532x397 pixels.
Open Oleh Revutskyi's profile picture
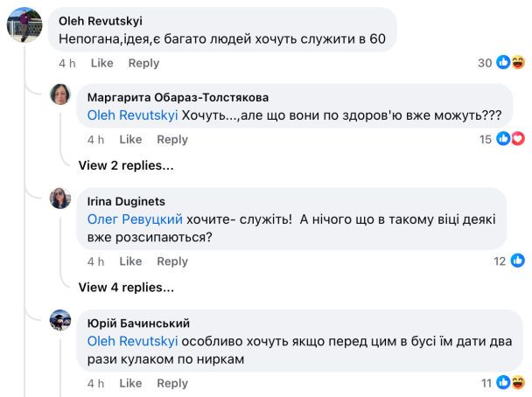pos(24,24)
